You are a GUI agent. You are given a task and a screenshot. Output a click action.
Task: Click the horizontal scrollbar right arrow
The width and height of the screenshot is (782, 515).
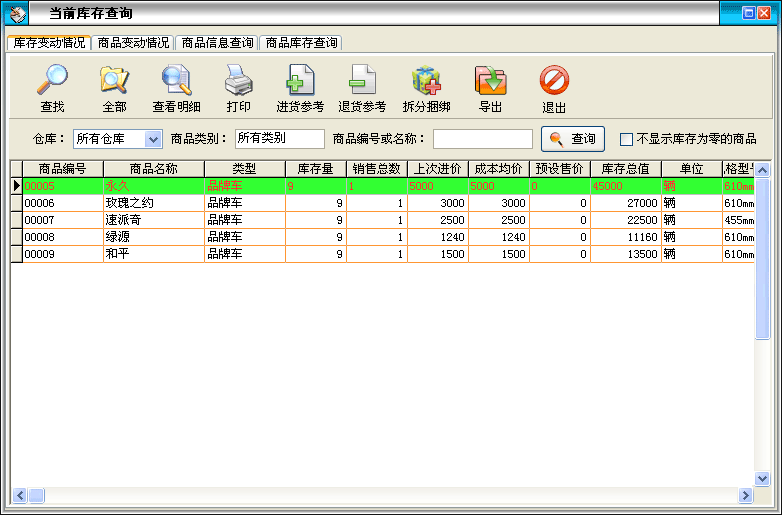pos(745,495)
